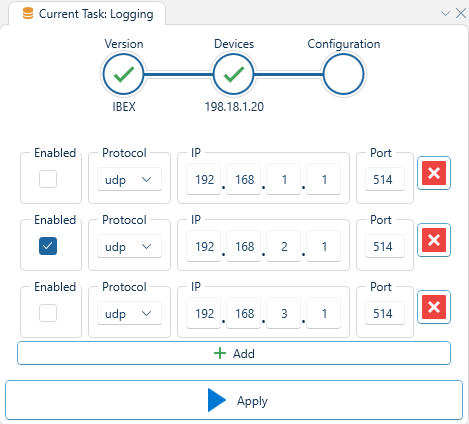The width and height of the screenshot is (469, 424).
Task: Click second octet 168 in first row
Action: pyautogui.click(x=244, y=179)
